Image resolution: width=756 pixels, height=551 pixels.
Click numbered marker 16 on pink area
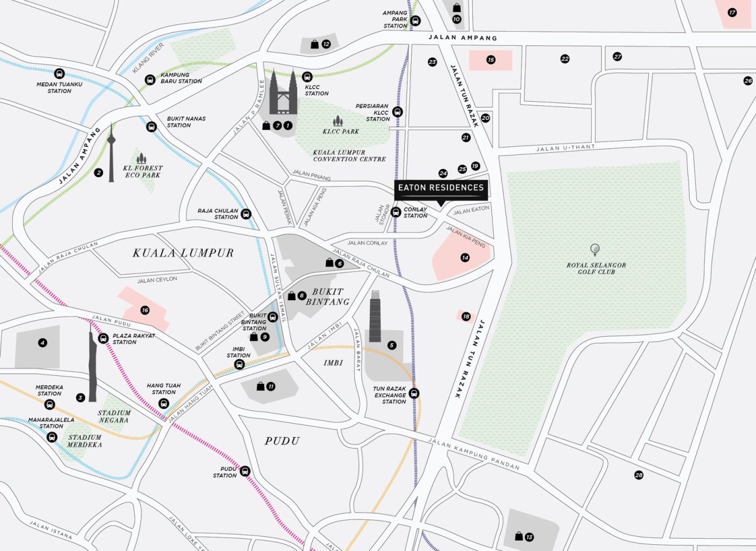[145, 310]
